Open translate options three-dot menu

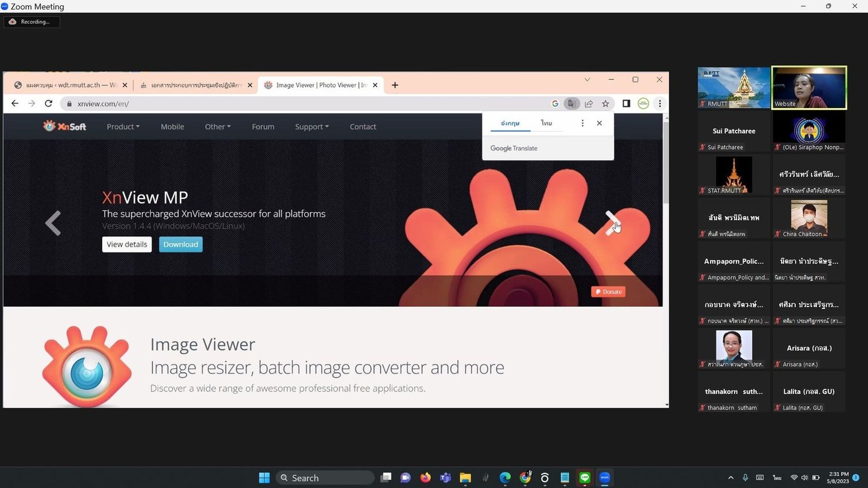click(582, 123)
